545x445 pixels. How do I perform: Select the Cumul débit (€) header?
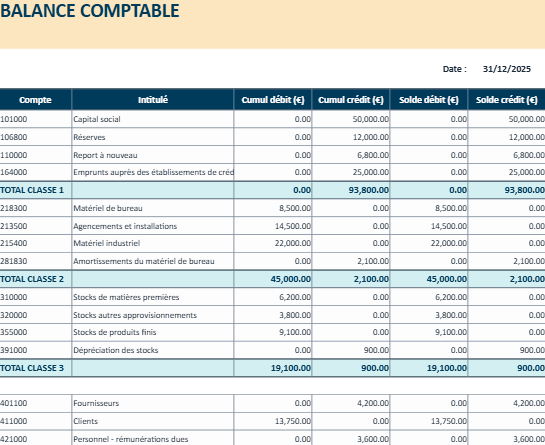(273, 100)
